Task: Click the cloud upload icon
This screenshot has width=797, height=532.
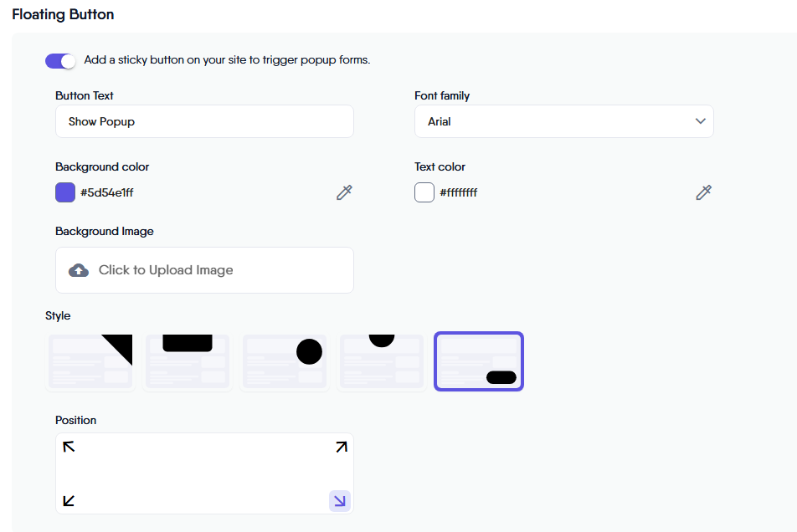Action: 79,270
